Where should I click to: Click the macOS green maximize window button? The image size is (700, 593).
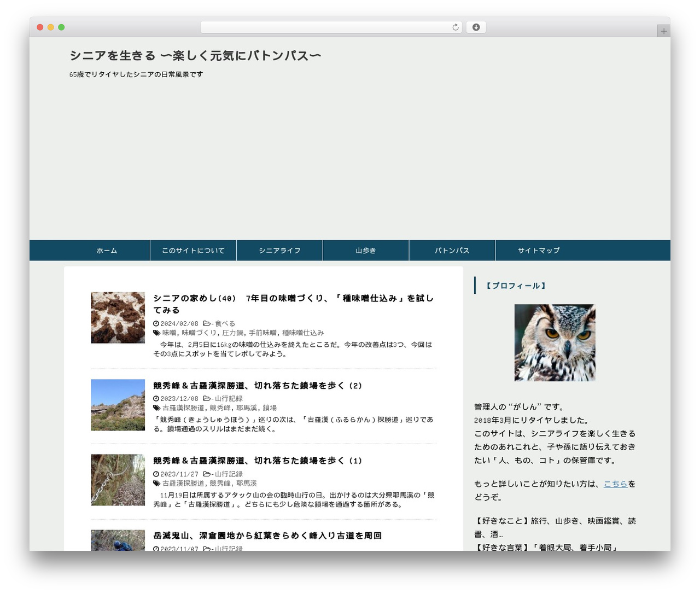point(61,27)
